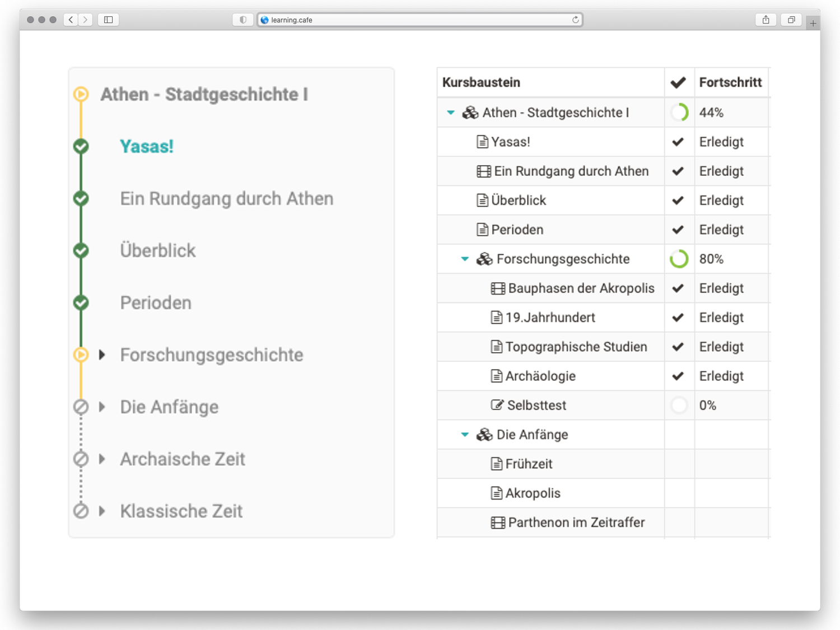Collapse Athen - Stadtgeschichte I in the table

coord(451,113)
